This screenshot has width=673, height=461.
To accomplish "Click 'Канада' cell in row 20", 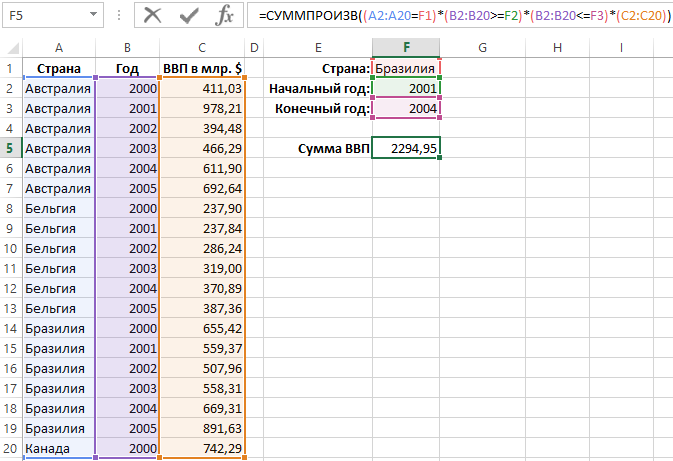I will click(x=59, y=449).
